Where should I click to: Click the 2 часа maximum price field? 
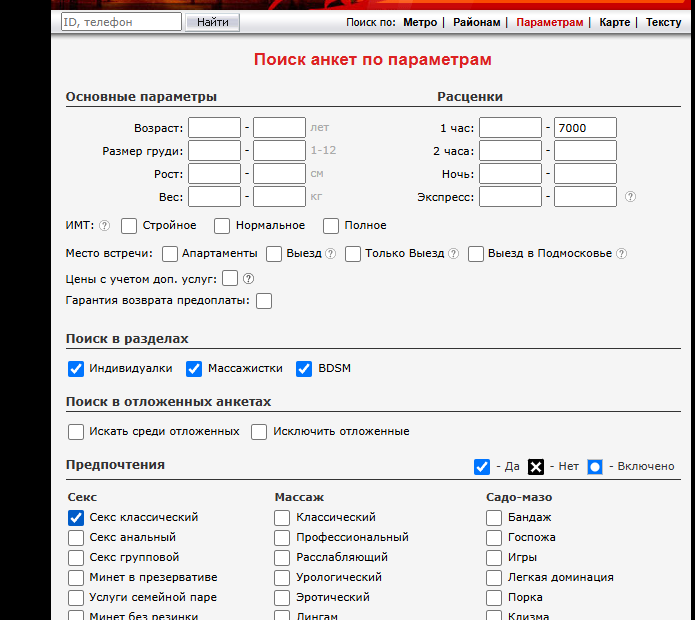585,151
